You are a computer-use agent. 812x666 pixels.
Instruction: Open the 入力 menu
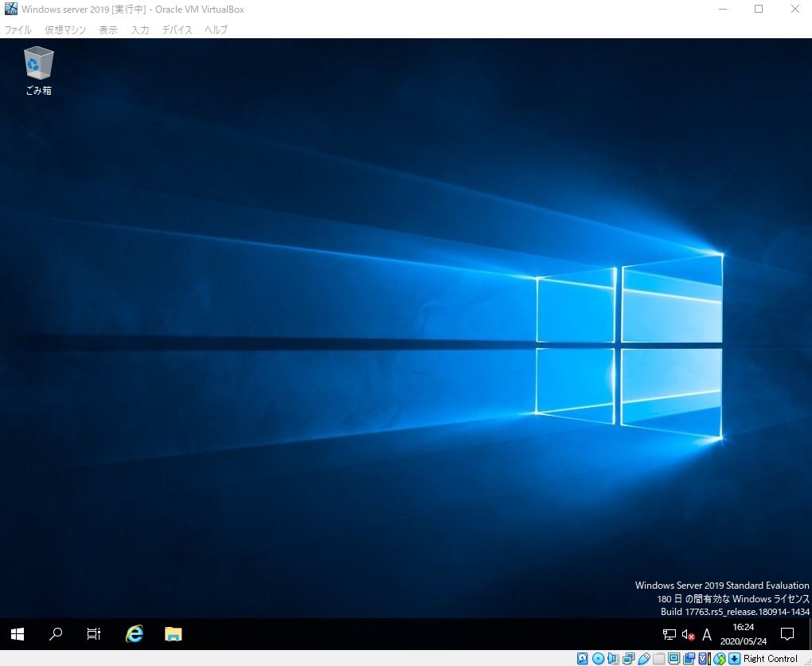(140, 30)
